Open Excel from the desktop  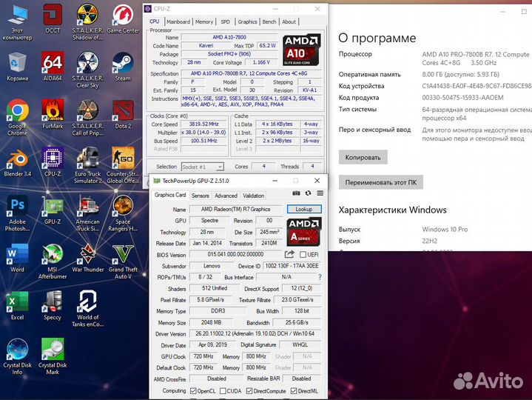tap(17, 306)
